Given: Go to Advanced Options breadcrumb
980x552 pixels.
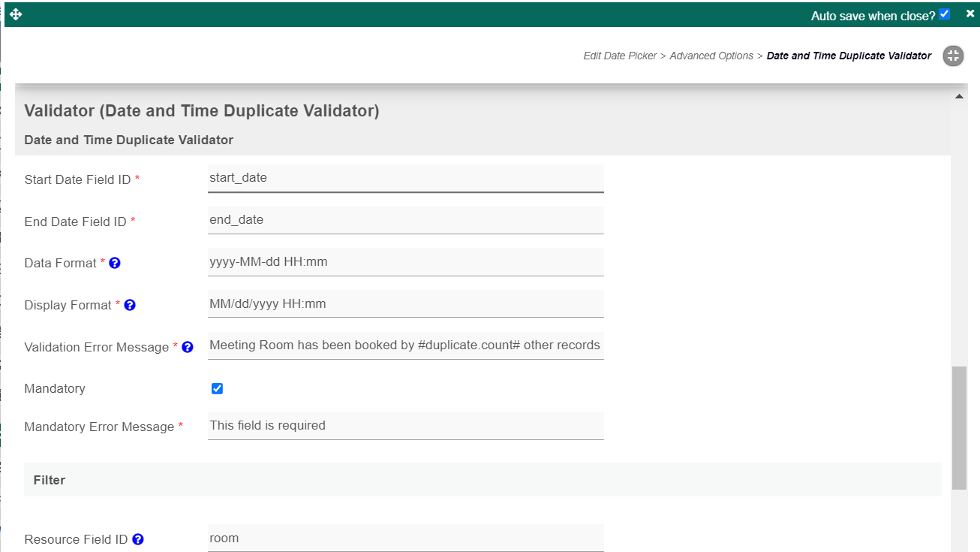Looking at the screenshot, I should 711,56.
